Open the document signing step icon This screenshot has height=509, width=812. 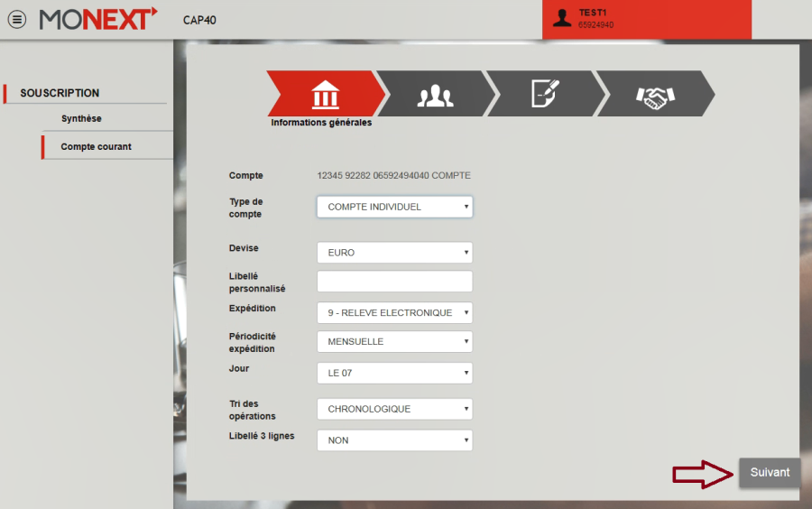(544, 94)
